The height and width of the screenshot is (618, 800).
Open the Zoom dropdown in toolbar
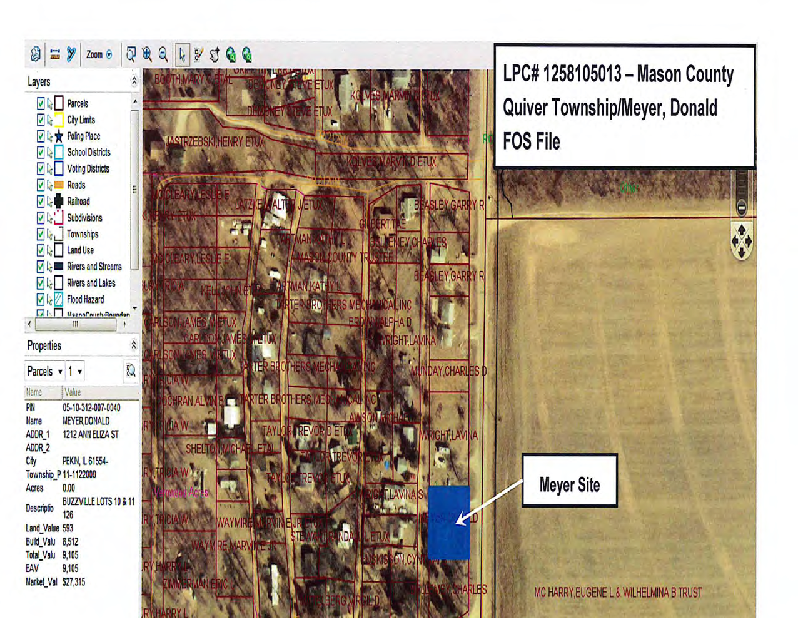[x=109, y=54]
